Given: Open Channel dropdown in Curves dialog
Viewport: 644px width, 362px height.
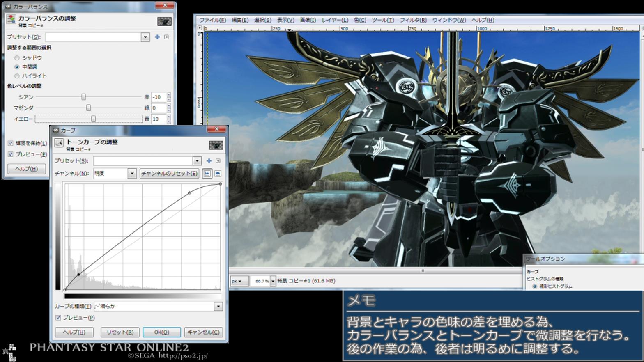Looking at the screenshot, I should pos(132,174).
